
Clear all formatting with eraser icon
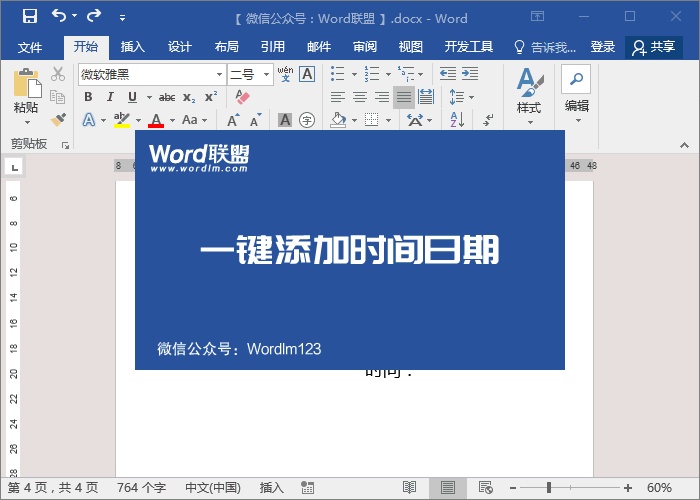pyautogui.click(x=242, y=96)
